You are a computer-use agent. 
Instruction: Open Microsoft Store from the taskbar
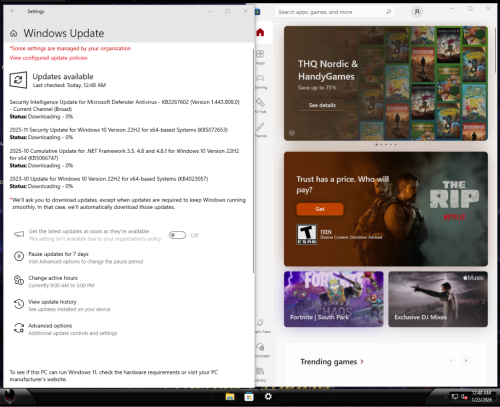pos(249,397)
